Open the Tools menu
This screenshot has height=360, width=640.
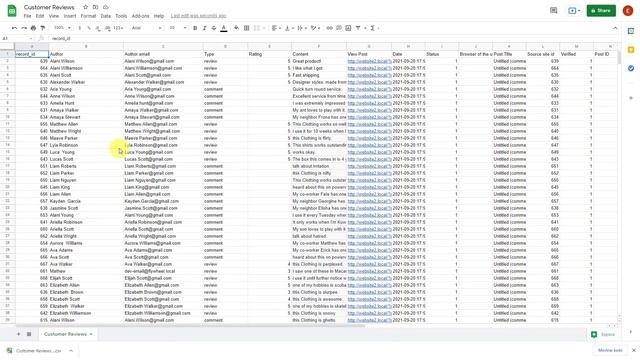[121, 16]
